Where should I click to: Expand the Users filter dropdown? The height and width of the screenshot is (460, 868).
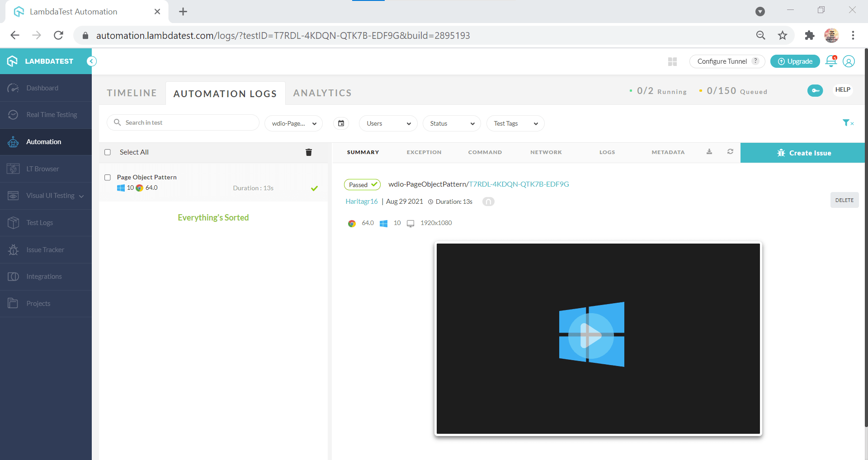tap(388, 123)
